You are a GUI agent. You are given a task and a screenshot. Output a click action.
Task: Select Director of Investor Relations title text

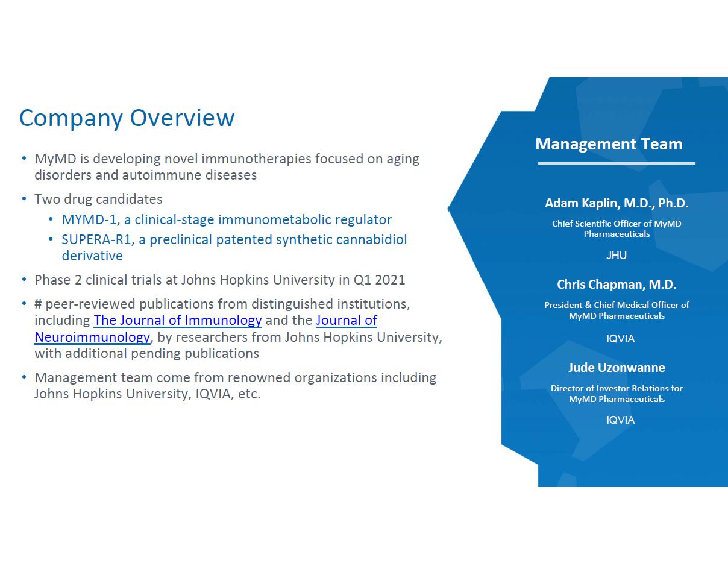pyautogui.click(x=616, y=393)
